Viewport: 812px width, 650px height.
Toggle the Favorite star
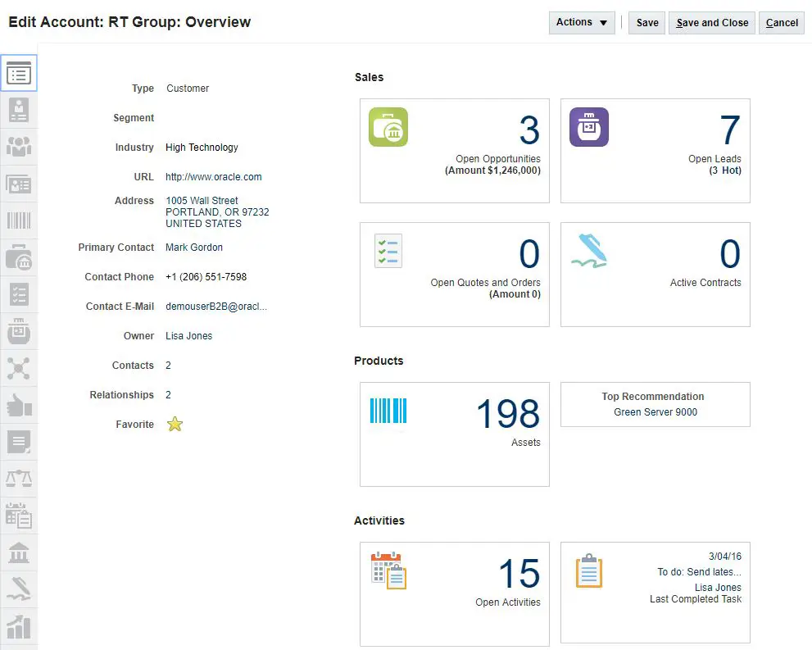[175, 425]
